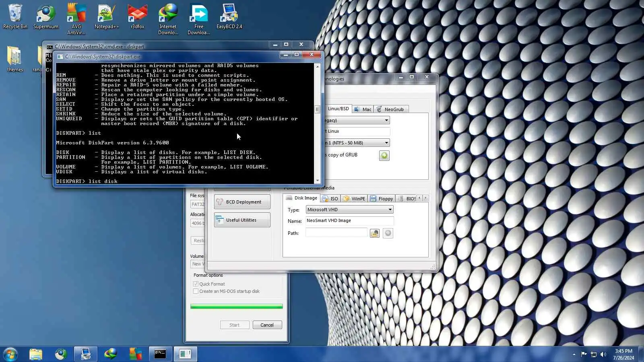
Task: Click the empty Path input field
Action: coord(336,233)
